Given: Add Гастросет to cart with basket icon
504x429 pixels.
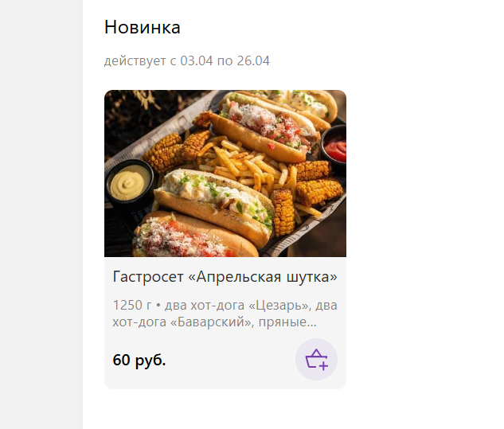Looking at the screenshot, I should tap(316, 359).
